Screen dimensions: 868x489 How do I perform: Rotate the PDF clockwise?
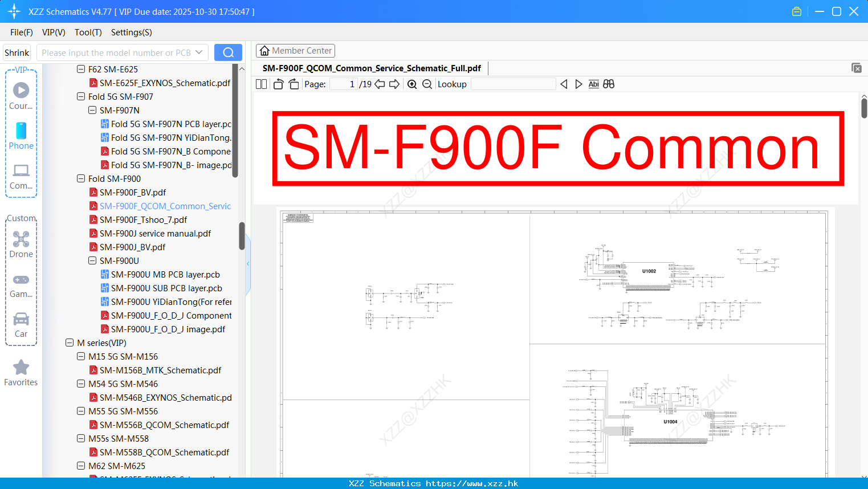pyautogui.click(x=294, y=84)
